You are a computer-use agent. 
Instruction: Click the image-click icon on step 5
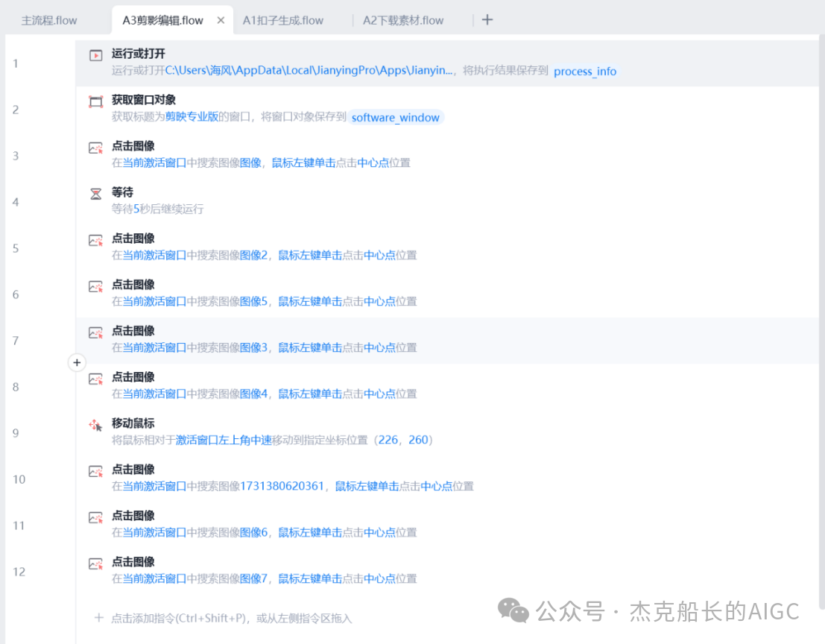[95, 239]
